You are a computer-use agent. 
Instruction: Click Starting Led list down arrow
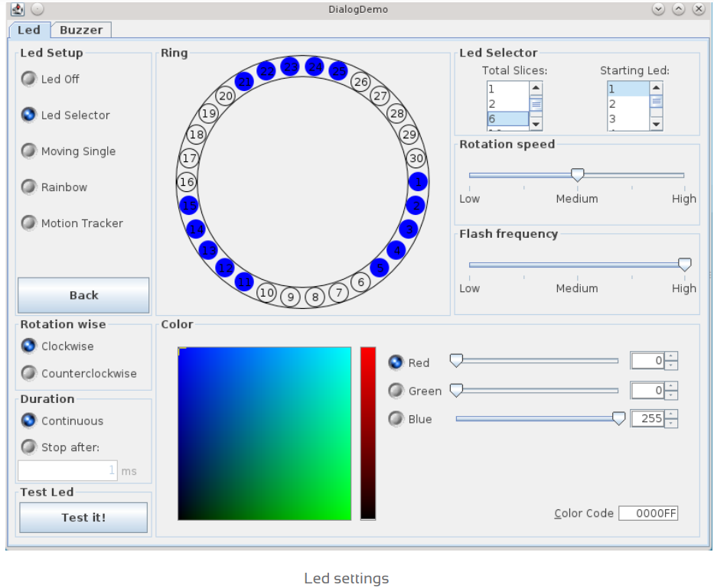656,124
